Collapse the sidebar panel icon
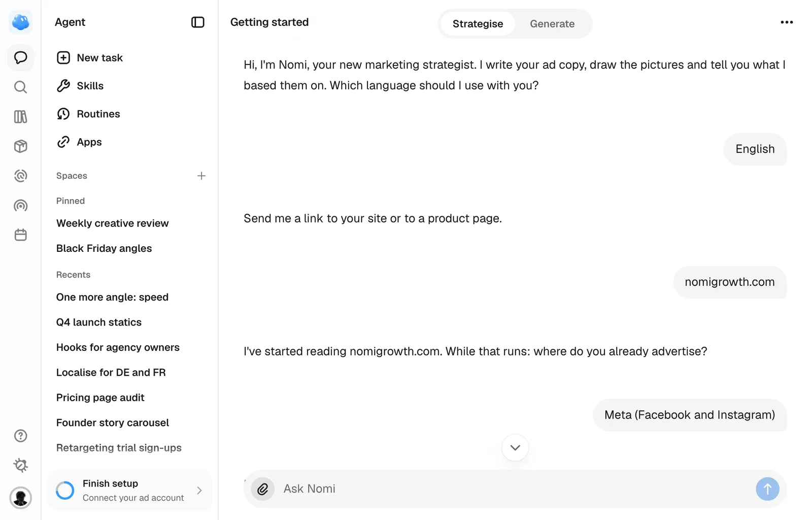Image resolution: width=812 pixels, height=520 pixels. click(198, 22)
